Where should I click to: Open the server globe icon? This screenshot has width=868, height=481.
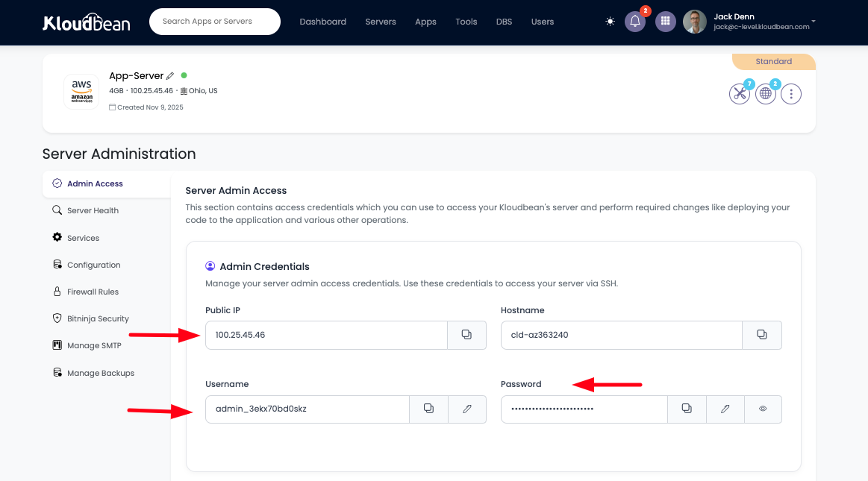[x=765, y=94]
